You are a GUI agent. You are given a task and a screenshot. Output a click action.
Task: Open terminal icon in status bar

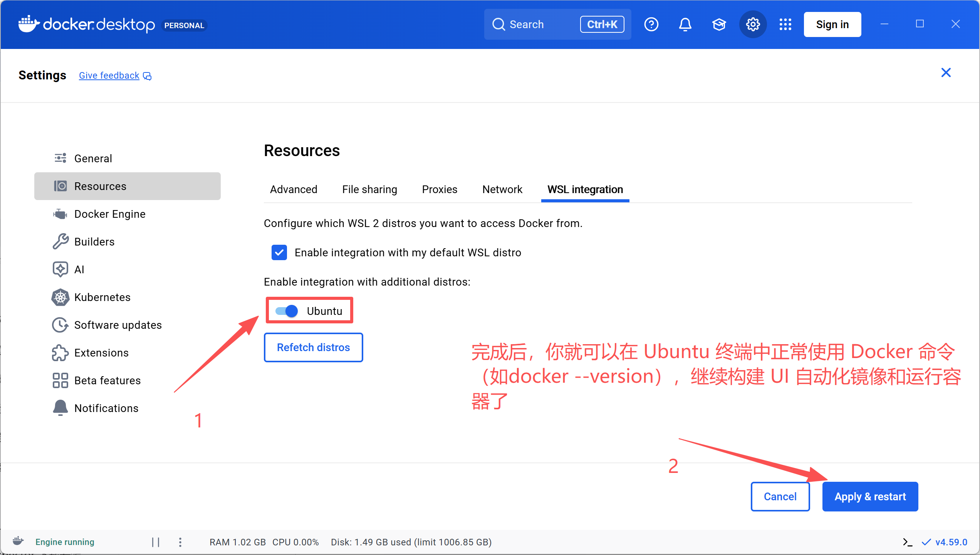(x=908, y=542)
